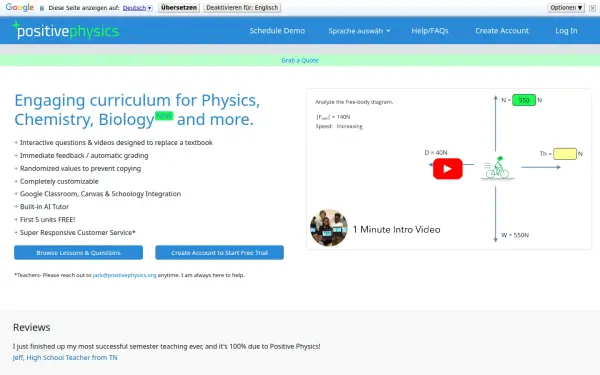Click the Positive Physics logo
Image resolution: width=600 pixels, height=375 pixels.
[65, 31]
